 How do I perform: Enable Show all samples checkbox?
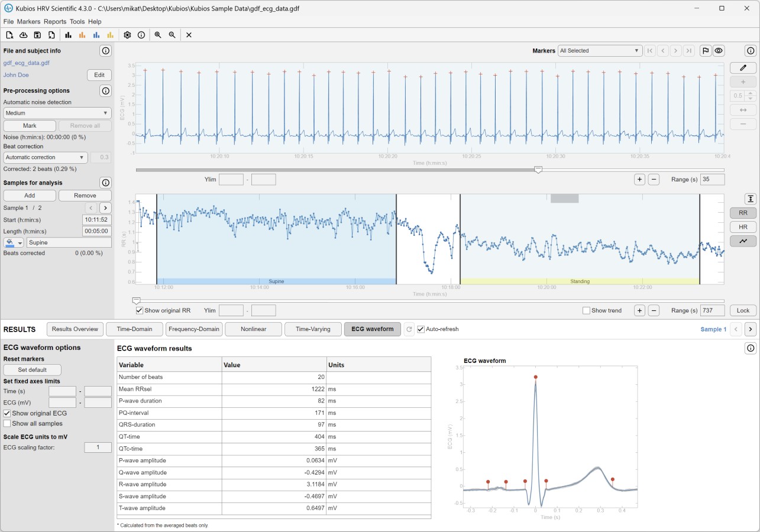7,423
